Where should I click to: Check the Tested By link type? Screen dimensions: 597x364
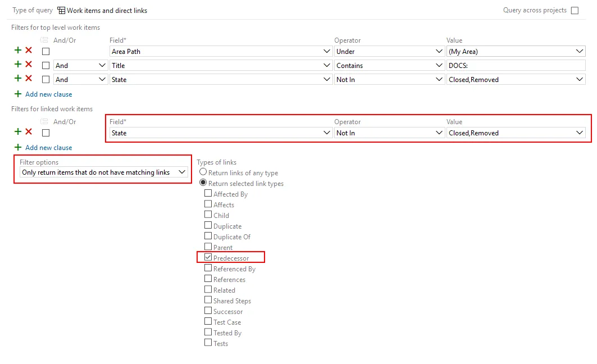[x=208, y=332]
